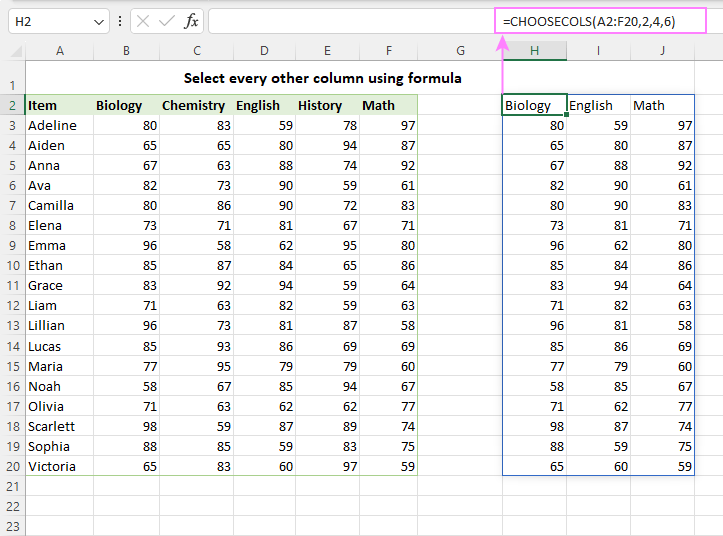
Task: Click the 'Maria' name cell
Action: pyautogui.click(x=59, y=366)
